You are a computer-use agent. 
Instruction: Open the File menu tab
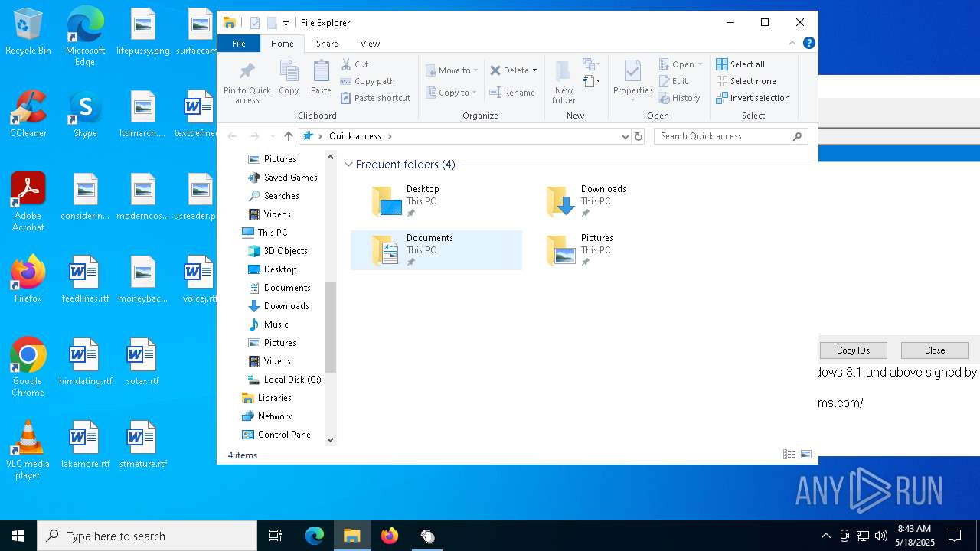[x=239, y=44]
